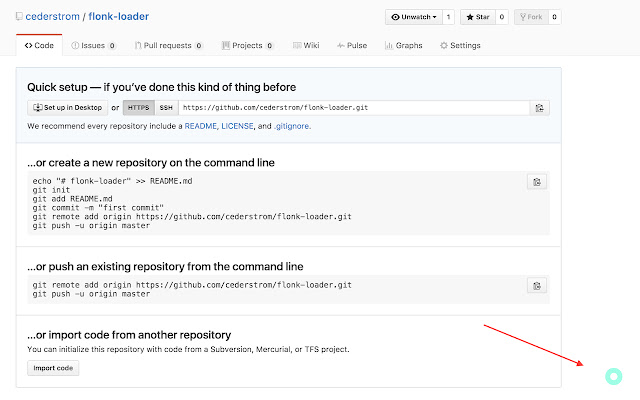Image resolution: width=640 pixels, height=400 pixels.
Task: Click the repository clone URL field
Action: click(354, 108)
